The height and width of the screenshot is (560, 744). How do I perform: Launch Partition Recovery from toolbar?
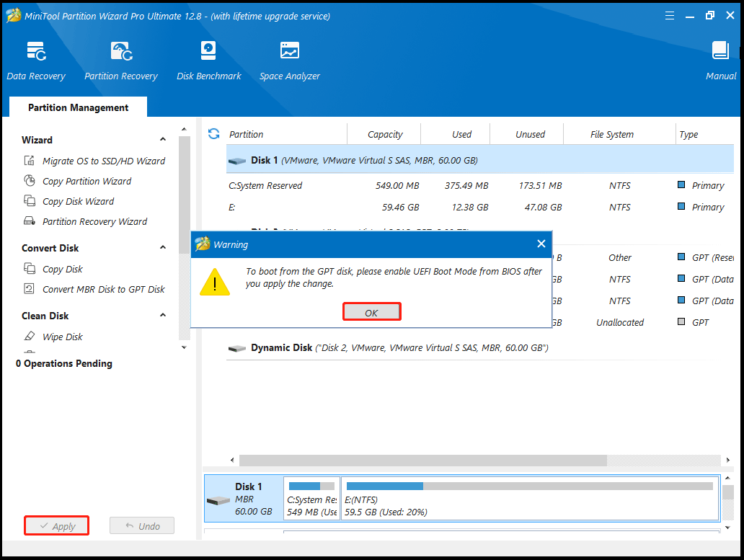121,61
